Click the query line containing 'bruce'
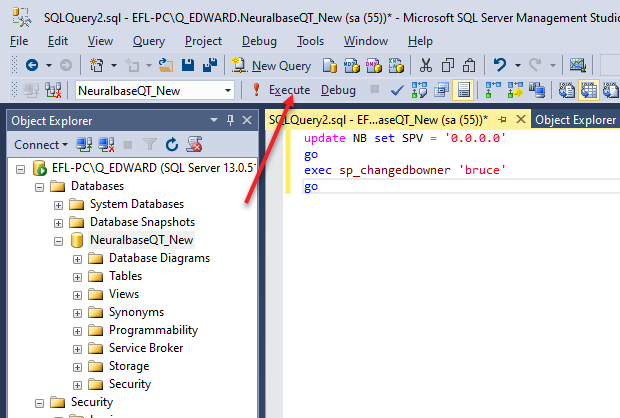 click(x=405, y=170)
